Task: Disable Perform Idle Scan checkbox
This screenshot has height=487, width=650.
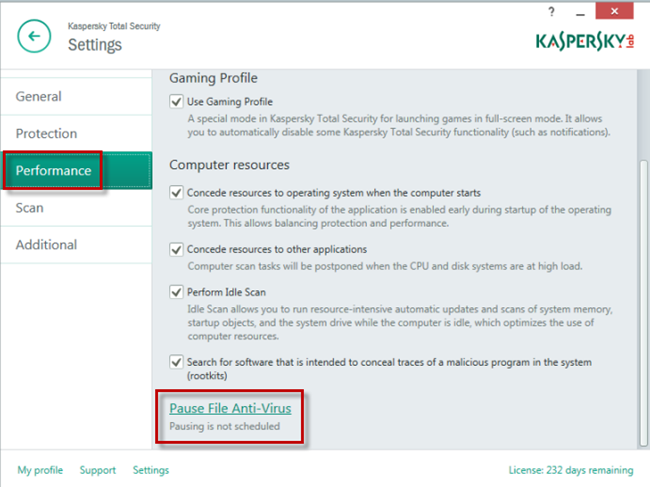Action: pyautogui.click(x=176, y=292)
